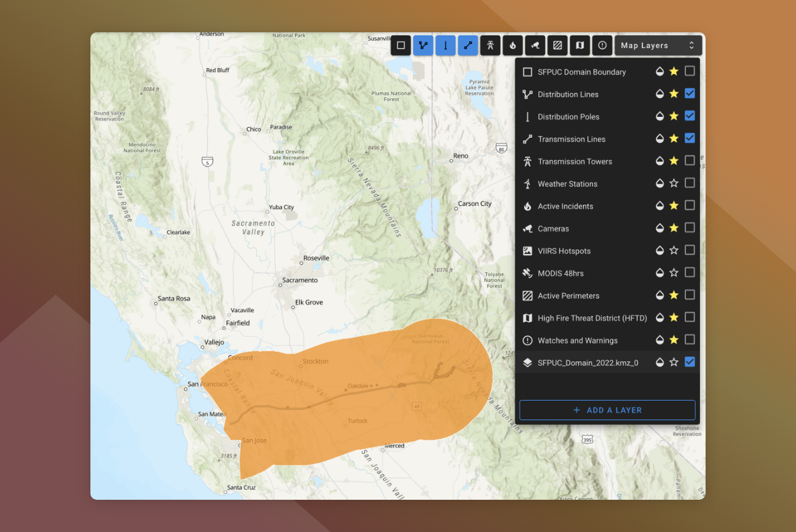
Task: Favorite the Weather Stations layer star
Action: (x=674, y=183)
